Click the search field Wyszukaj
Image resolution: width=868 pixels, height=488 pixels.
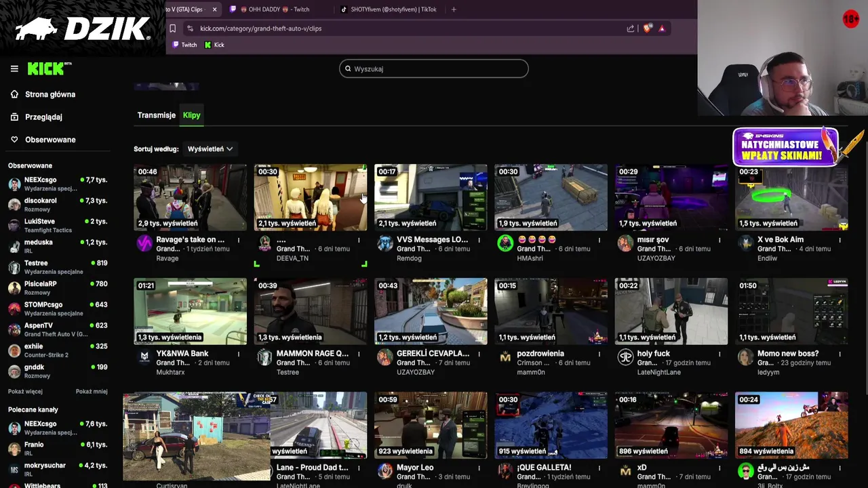coord(434,68)
